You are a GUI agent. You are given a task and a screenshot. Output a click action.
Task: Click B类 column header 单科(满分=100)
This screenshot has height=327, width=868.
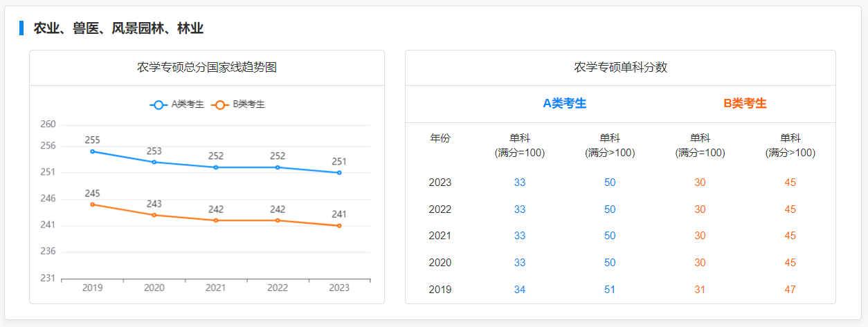700,146
